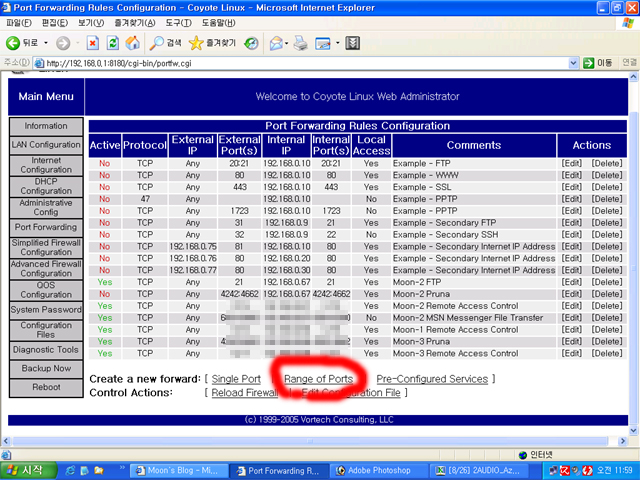This screenshot has width=640, height=480.
Task: Delete Moon-3 Remote Access Control rule
Action: (607, 353)
